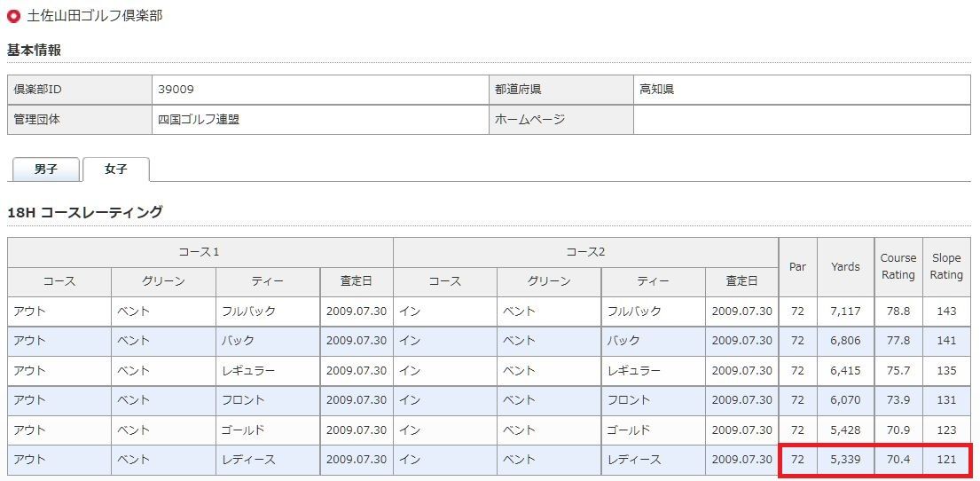The width and height of the screenshot is (980, 481).
Task: Click コース1 フルバック tee cell
Action: coord(268,311)
